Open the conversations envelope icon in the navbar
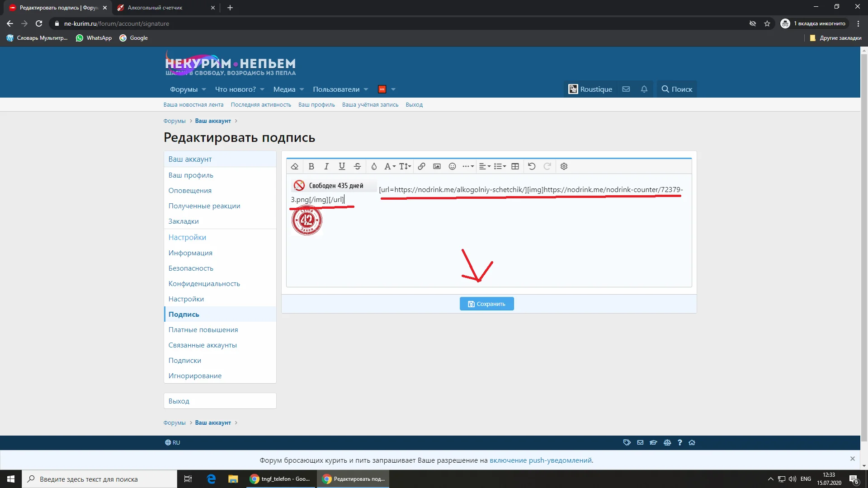This screenshot has height=488, width=868. tap(626, 89)
